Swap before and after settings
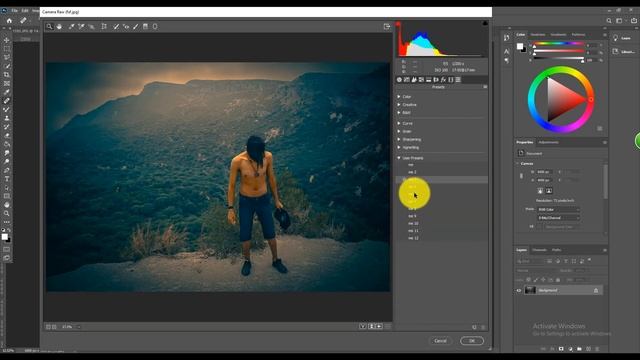 [x=371, y=327]
